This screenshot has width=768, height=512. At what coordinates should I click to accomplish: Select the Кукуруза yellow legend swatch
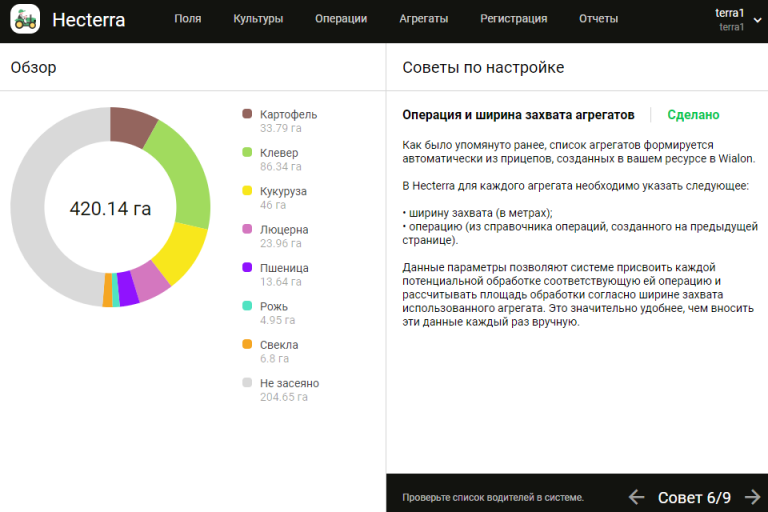(x=247, y=190)
